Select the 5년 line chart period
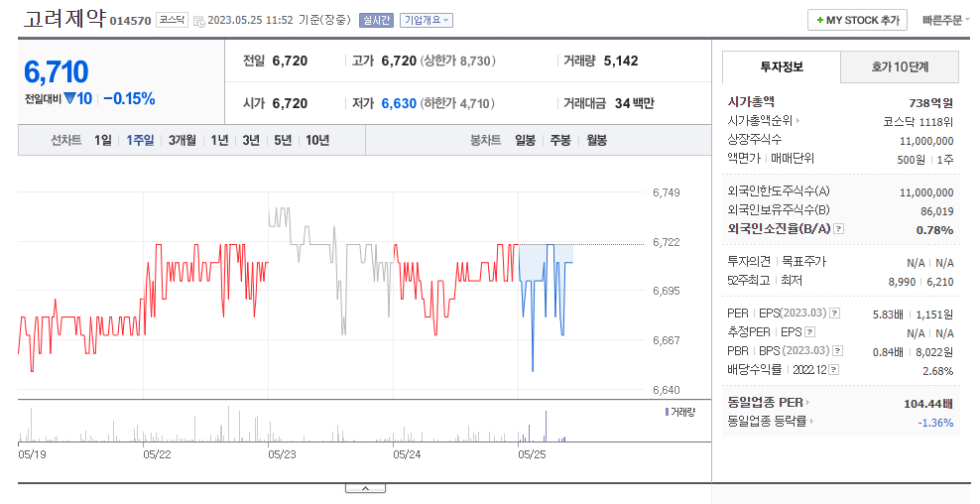The height and width of the screenshot is (504, 980). [x=283, y=140]
